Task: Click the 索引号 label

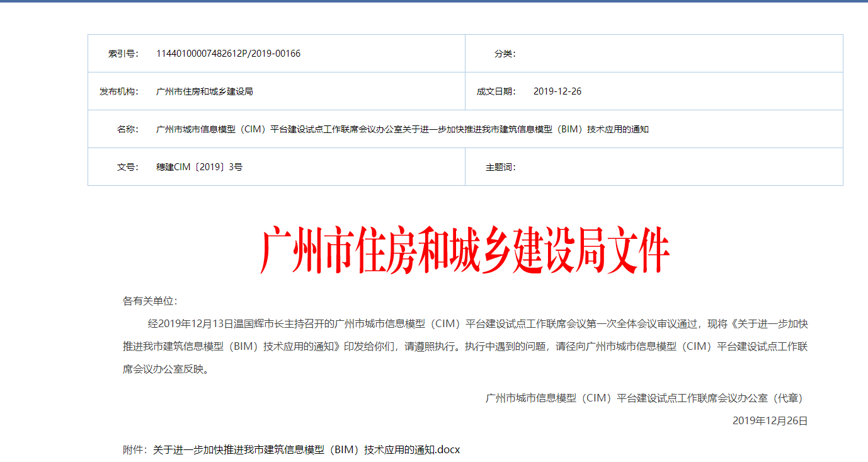Action: point(123,54)
